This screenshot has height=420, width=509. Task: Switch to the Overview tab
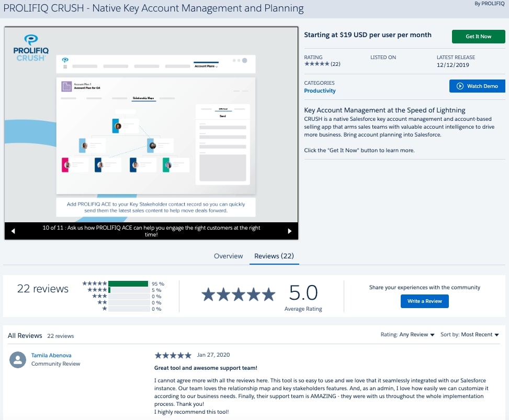[228, 256]
